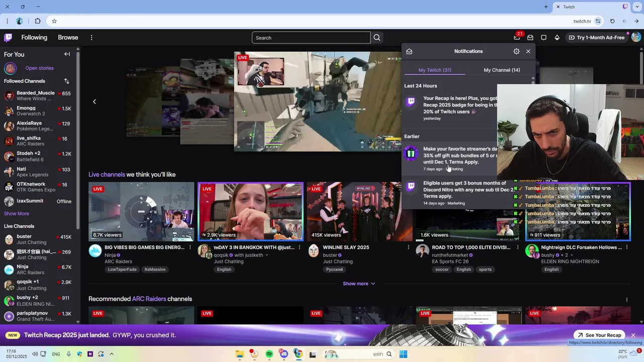Select the soccer tag
This screenshot has width=644, height=362.
(442, 269)
